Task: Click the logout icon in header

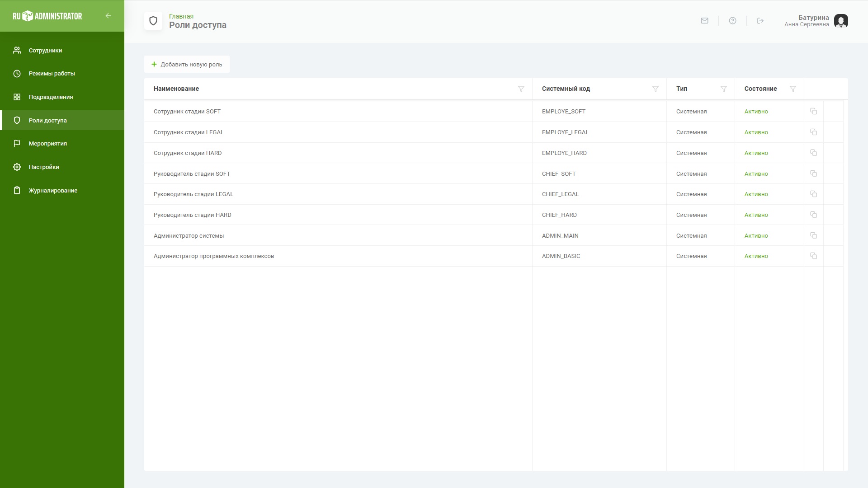Action: click(x=760, y=21)
